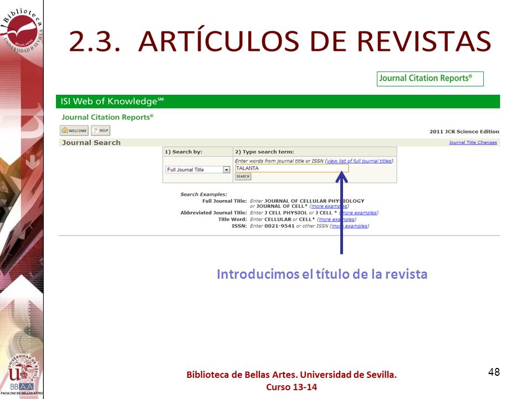Click the ISI Web of Knowledge header text

pos(112,101)
